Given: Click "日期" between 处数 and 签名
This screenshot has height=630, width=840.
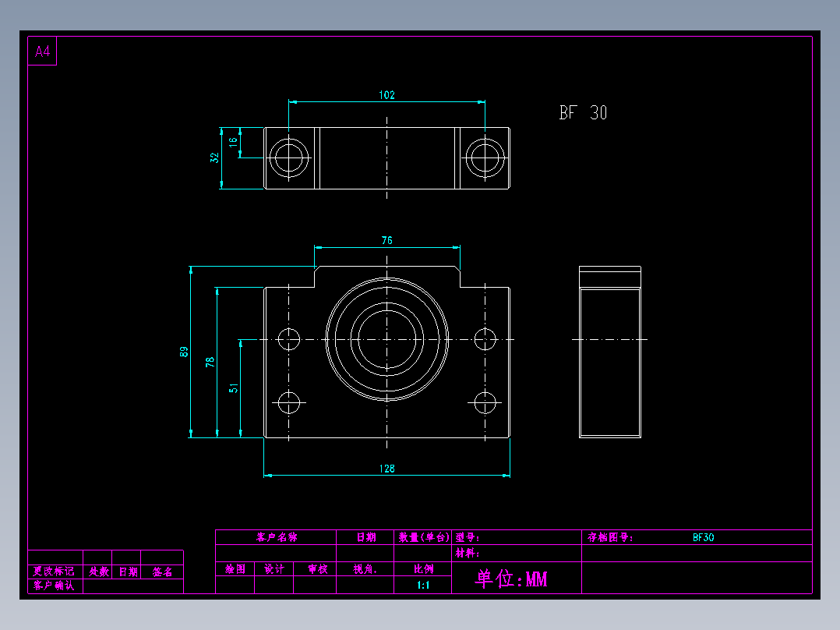Looking at the screenshot, I should point(128,572).
